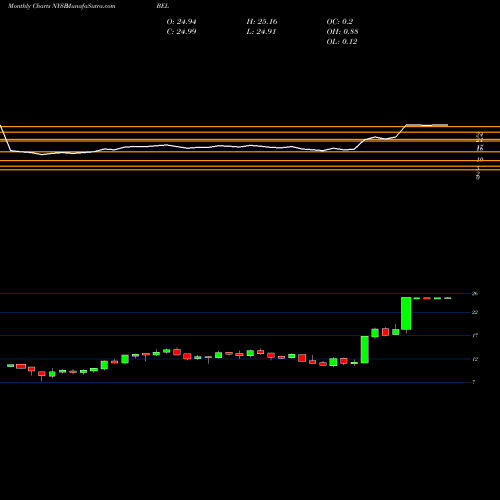Click the 'OL: 0.12' reading

click(342, 42)
